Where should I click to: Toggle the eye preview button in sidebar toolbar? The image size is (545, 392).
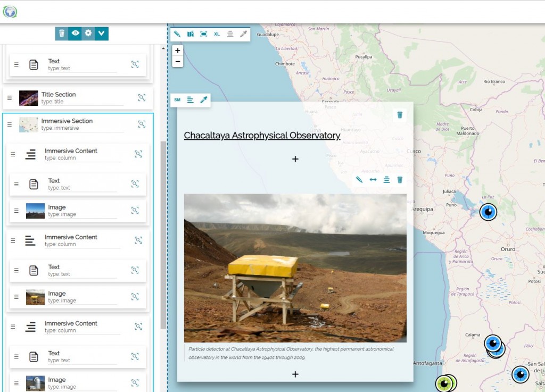coord(75,34)
